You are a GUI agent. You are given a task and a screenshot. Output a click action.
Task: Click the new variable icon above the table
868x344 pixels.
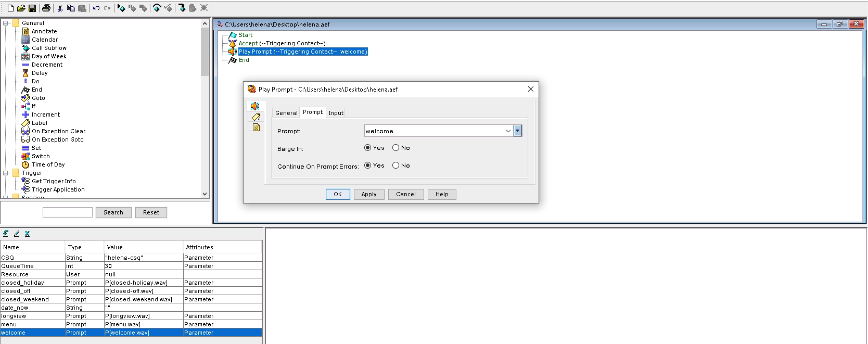point(6,234)
